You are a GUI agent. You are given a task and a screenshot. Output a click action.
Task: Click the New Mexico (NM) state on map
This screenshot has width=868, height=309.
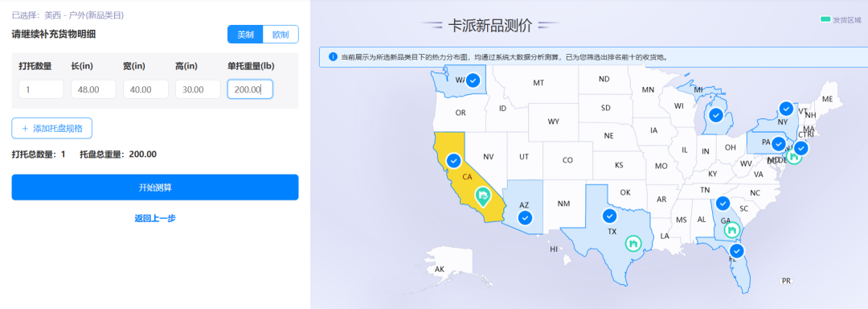click(x=563, y=204)
